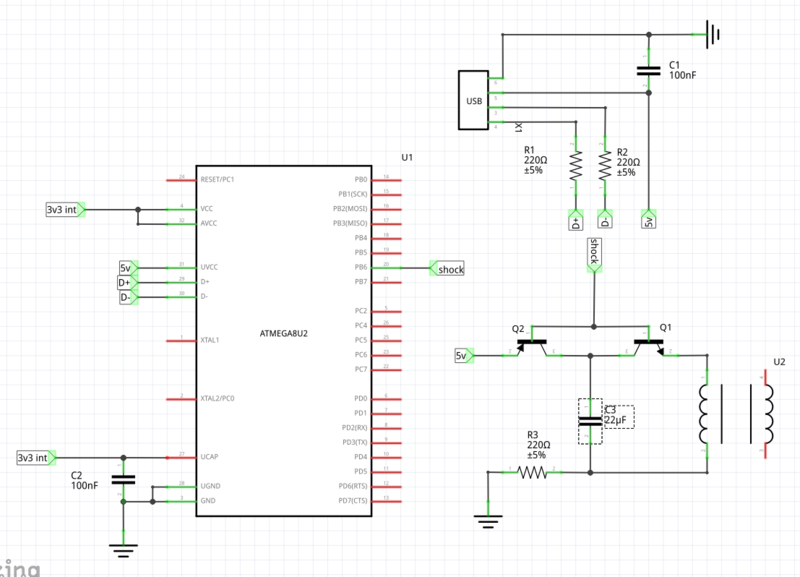Image resolution: width=800 pixels, height=577 pixels.
Task: Select the R1 resistor symbol
Action: (x=576, y=165)
